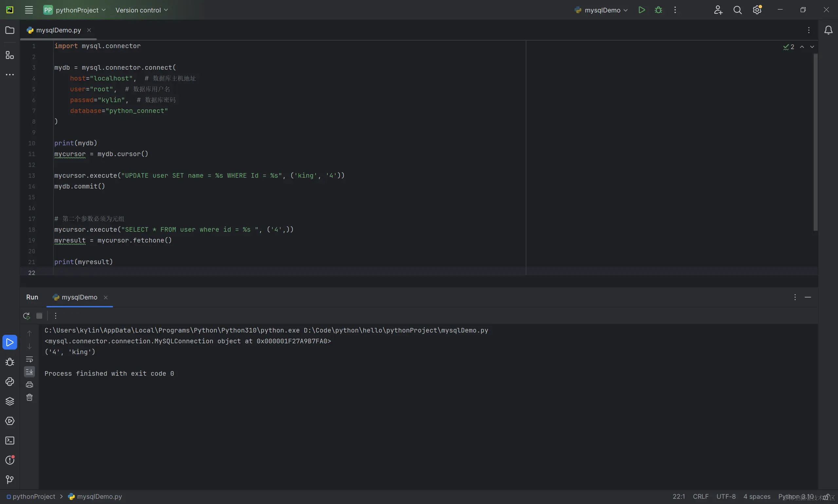The image size is (838, 504).
Task: Open the Version control dropdown
Action: tap(142, 10)
